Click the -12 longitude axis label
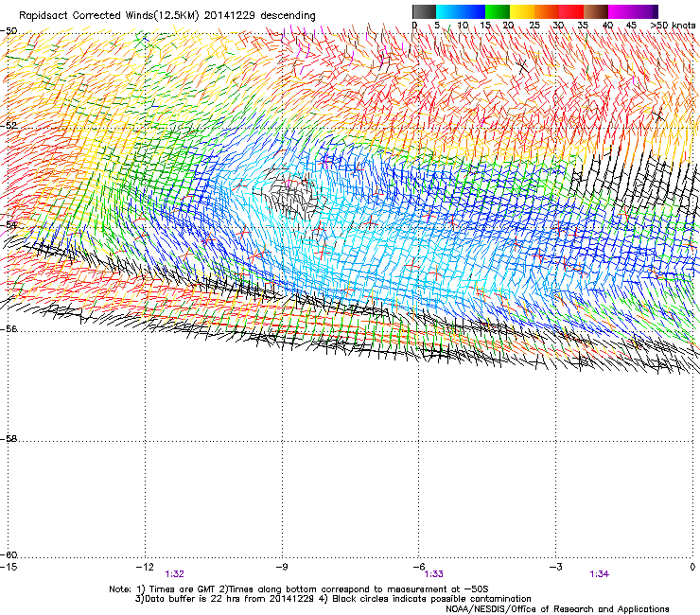 [145, 567]
